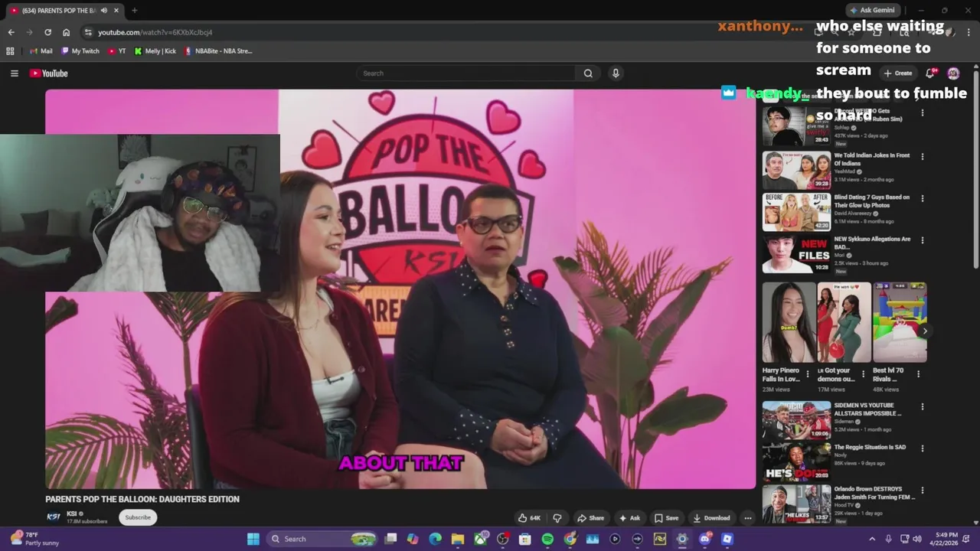This screenshot has height=551, width=980.
Task: Click the Create button
Action: pos(898,73)
